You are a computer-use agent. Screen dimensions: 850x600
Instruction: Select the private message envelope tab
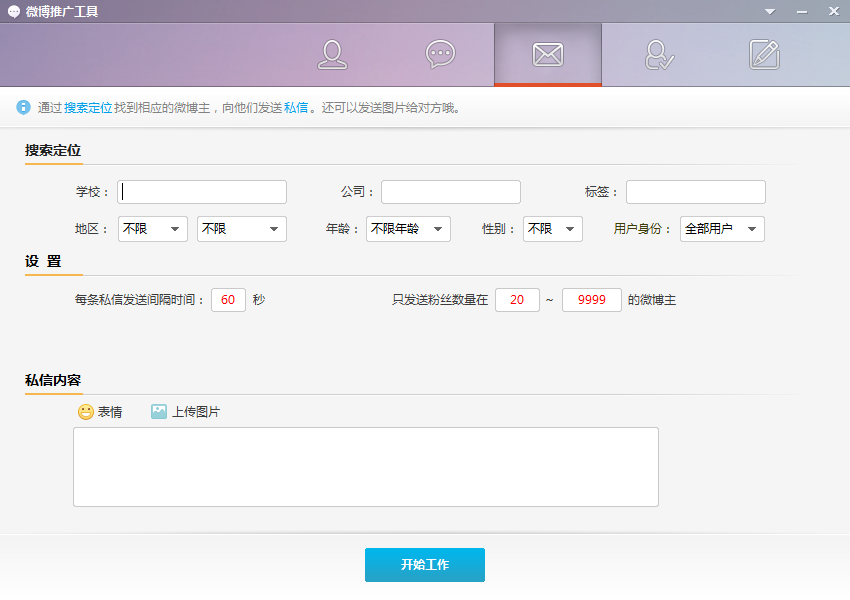(x=548, y=54)
